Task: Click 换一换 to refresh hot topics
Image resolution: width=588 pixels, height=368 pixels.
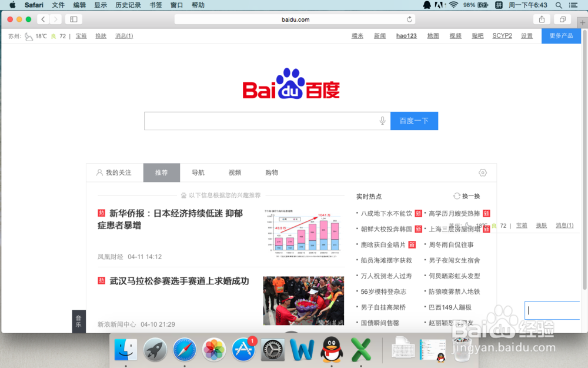Action: [466, 195]
